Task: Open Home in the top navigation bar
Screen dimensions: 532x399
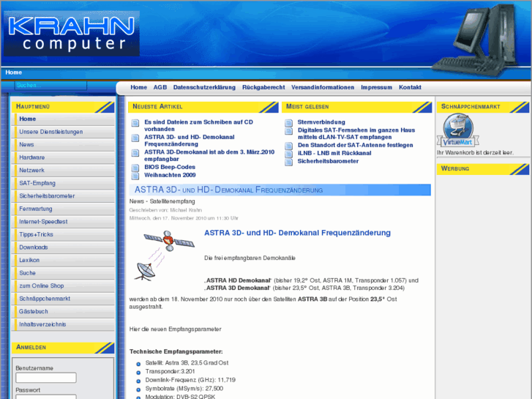Action: [138, 87]
